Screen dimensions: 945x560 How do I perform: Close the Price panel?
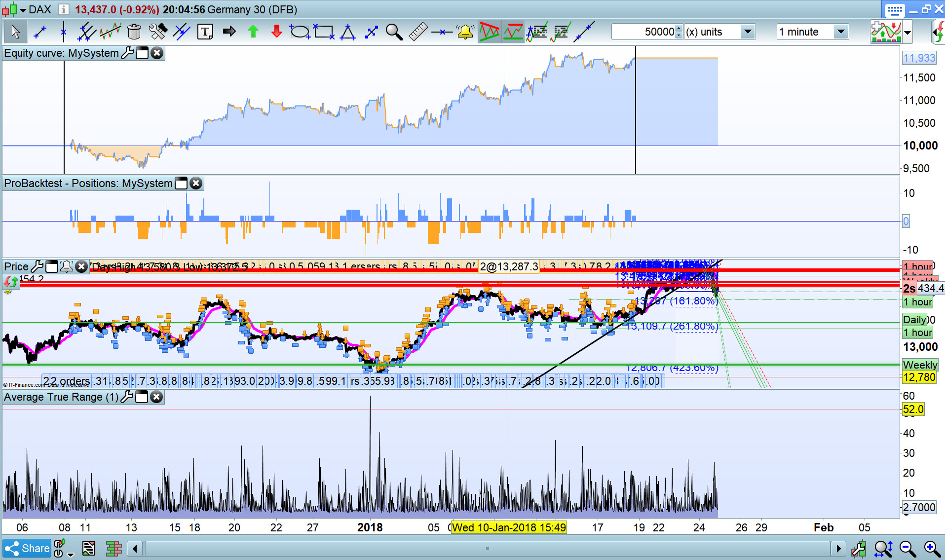pyautogui.click(x=81, y=267)
